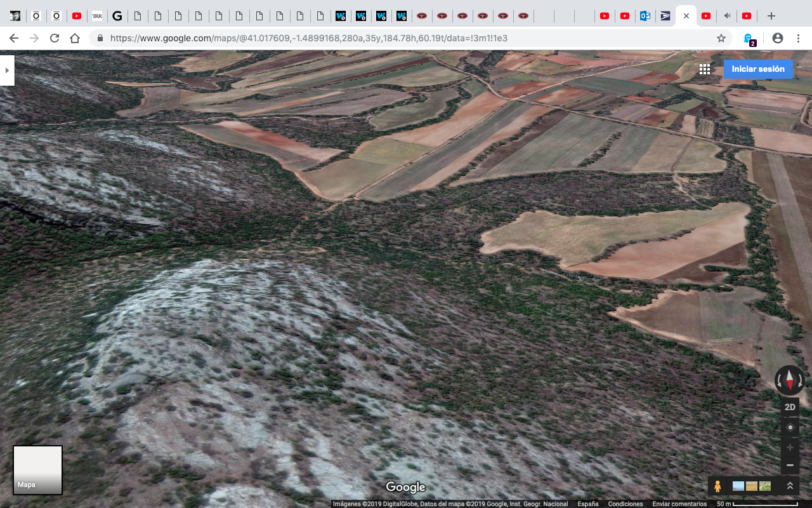This screenshot has height=508, width=812.
Task: Pick up the Street View pegman
Action: [717, 486]
